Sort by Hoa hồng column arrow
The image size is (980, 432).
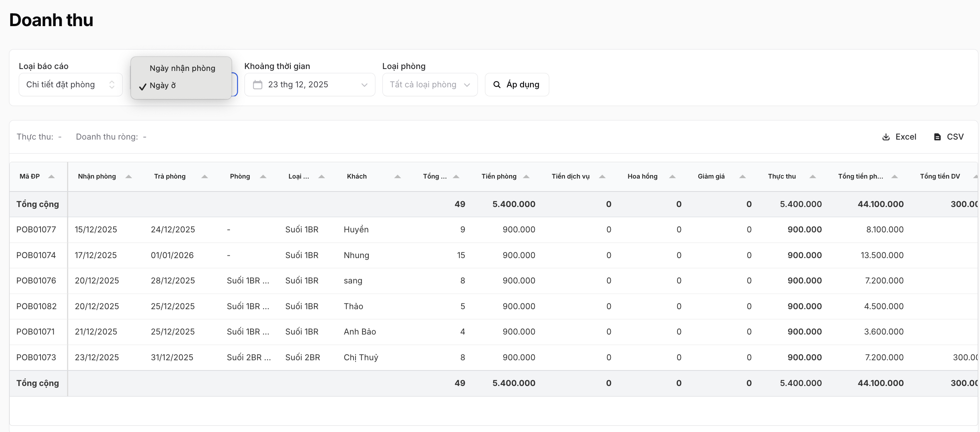point(672,177)
